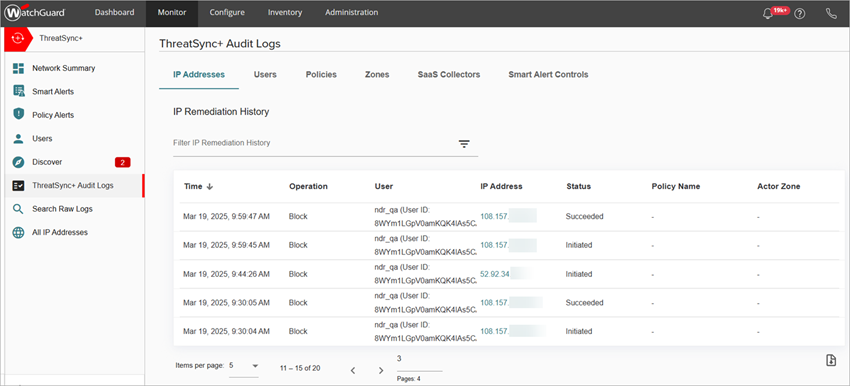Click the Network Summary sidebar icon

[18, 68]
